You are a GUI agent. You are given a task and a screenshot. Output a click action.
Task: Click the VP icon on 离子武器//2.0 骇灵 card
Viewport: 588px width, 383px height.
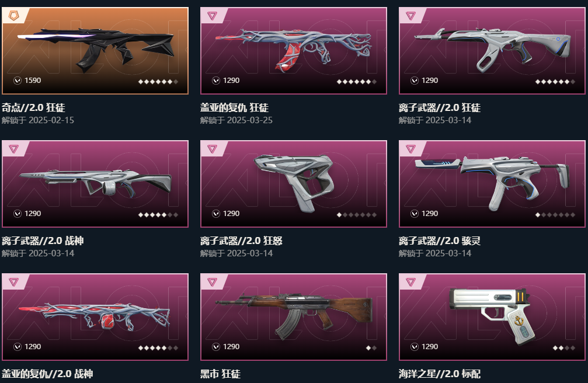click(x=414, y=214)
